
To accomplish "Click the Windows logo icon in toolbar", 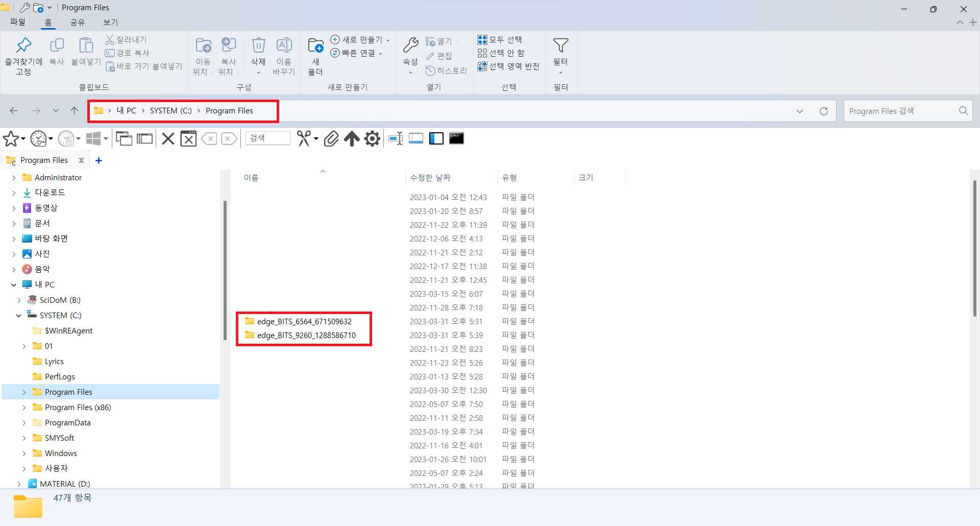I will coord(93,138).
